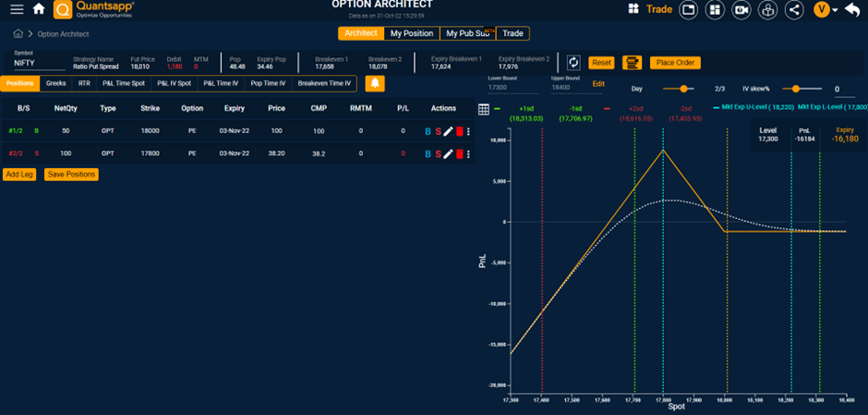This screenshot has width=868, height=415.
Task: Open the folder icon in top bar
Action: point(688,9)
